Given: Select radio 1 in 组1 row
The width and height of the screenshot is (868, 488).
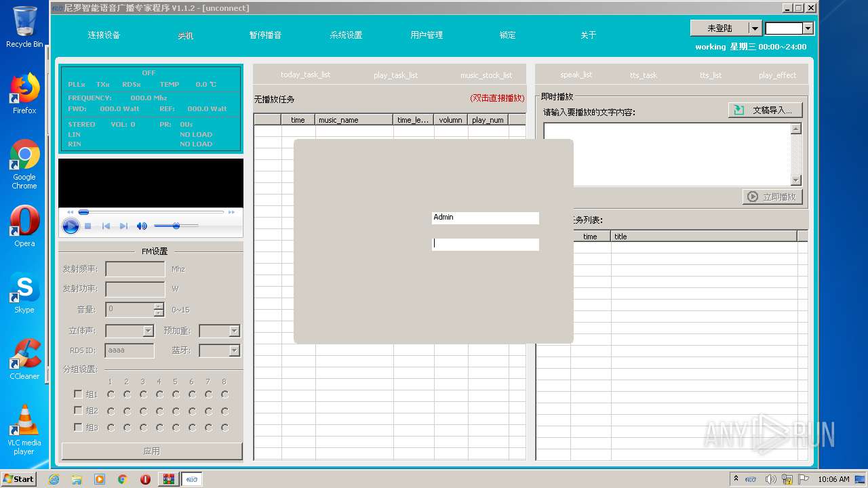Looking at the screenshot, I should coord(111,394).
